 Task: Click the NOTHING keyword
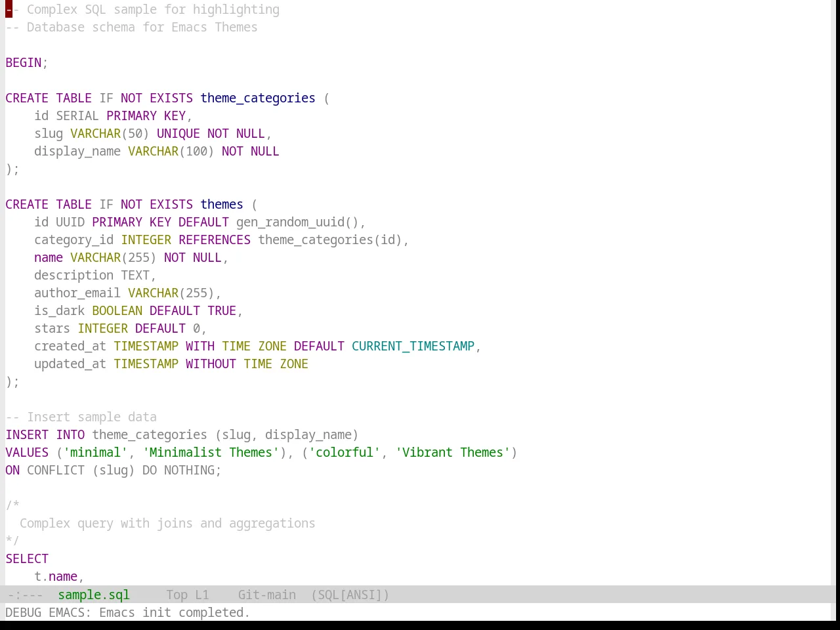pos(189,470)
